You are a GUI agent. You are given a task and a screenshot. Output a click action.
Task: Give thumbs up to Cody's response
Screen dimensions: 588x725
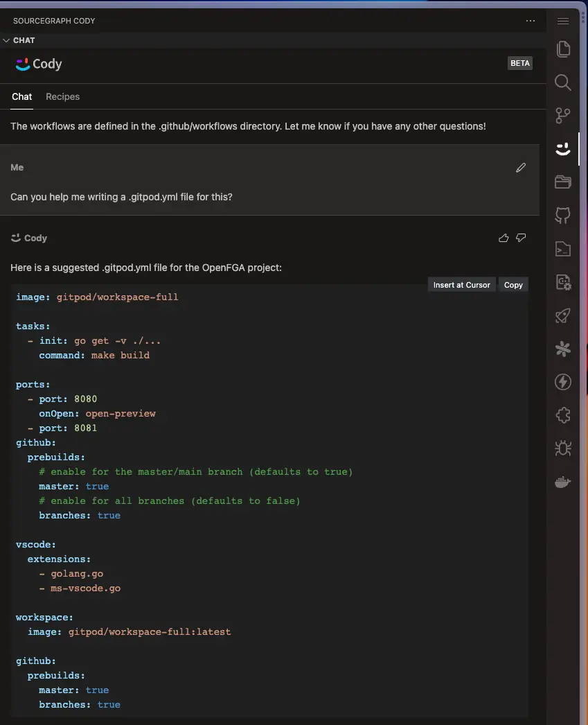coord(504,238)
